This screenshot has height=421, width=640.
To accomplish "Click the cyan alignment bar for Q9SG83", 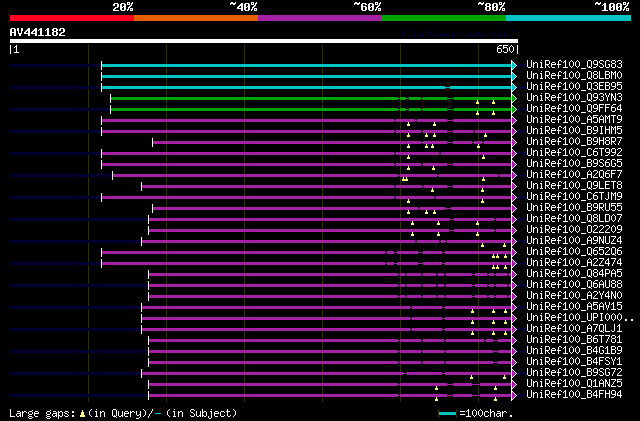I will 306,65.
